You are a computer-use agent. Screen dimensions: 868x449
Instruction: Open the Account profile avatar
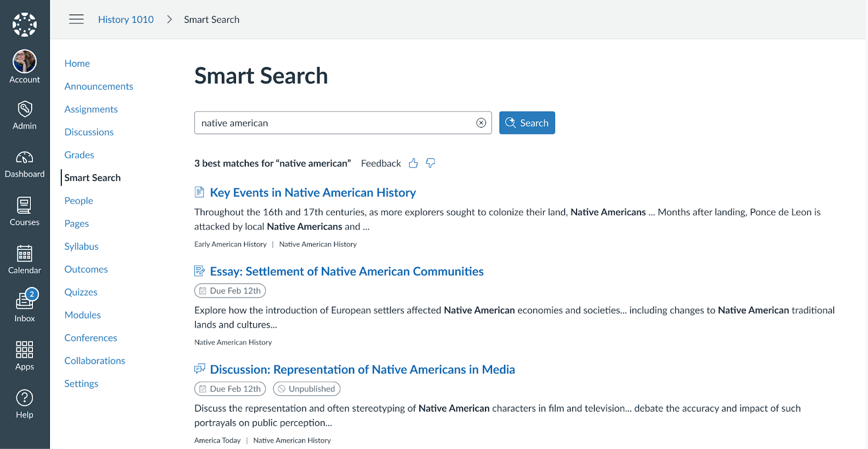(24, 61)
